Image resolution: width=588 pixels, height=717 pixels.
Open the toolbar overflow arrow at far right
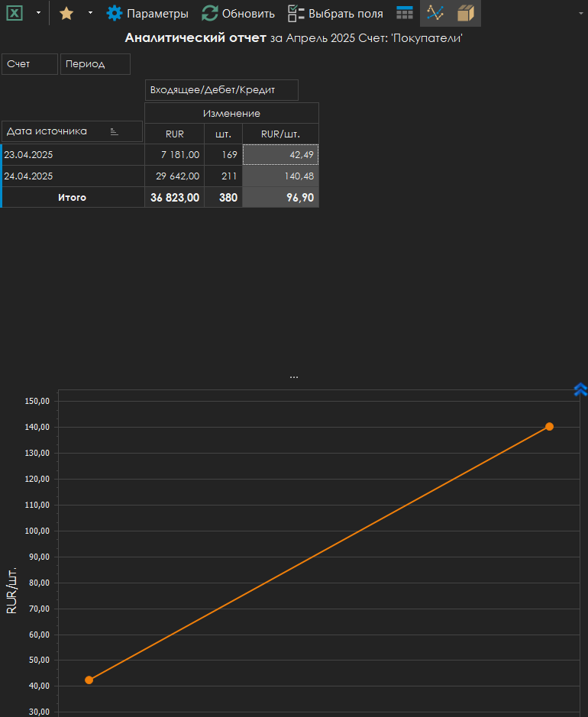pos(581,13)
